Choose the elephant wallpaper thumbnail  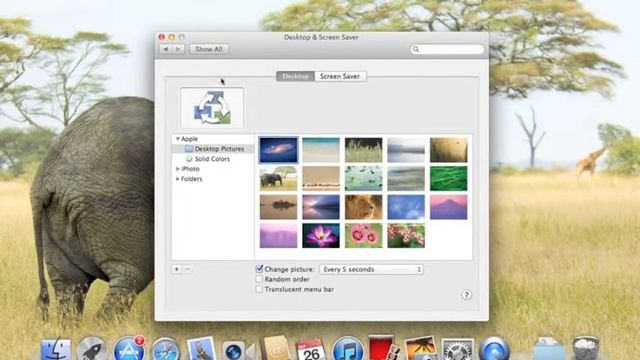(278, 178)
